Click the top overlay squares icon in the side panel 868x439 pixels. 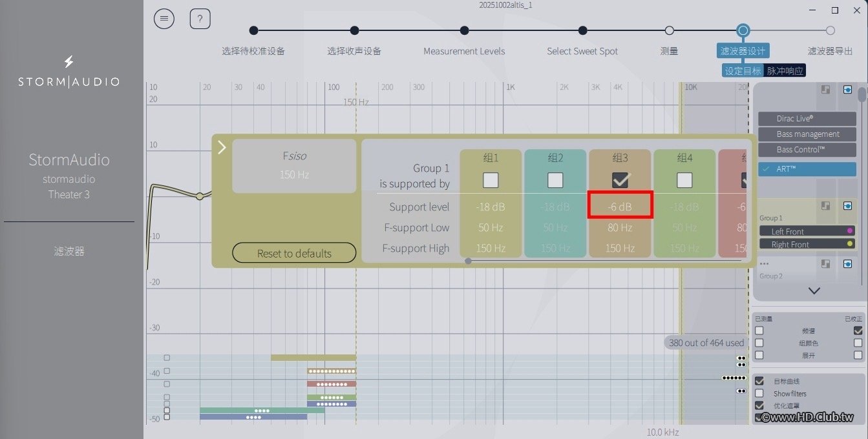click(x=825, y=90)
